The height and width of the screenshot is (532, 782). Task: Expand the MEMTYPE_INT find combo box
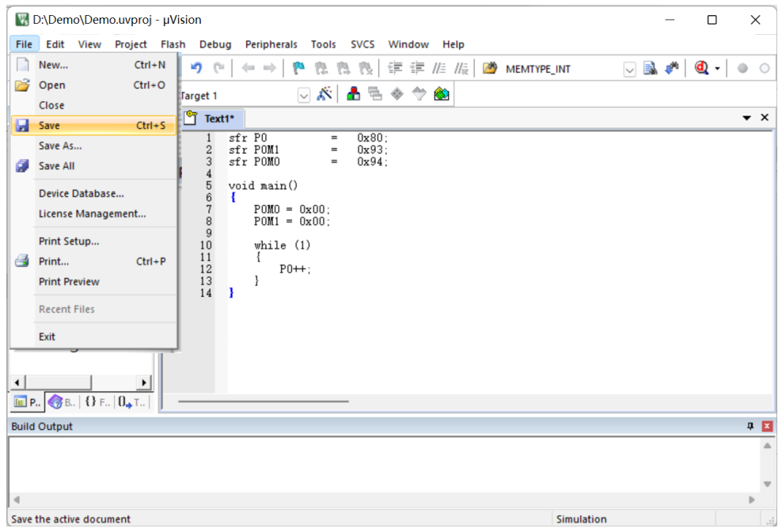(629, 69)
